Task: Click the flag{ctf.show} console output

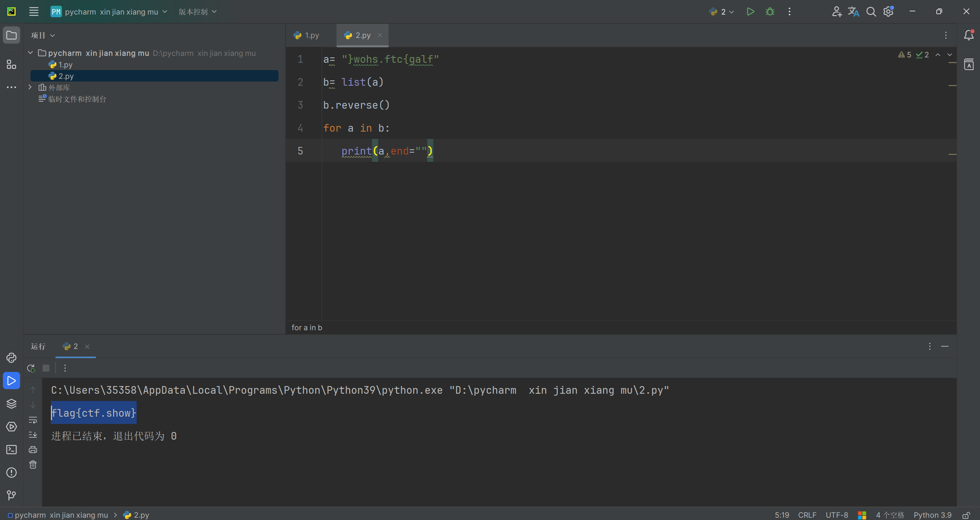Action: pyautogui.click(x=94, y=413)
